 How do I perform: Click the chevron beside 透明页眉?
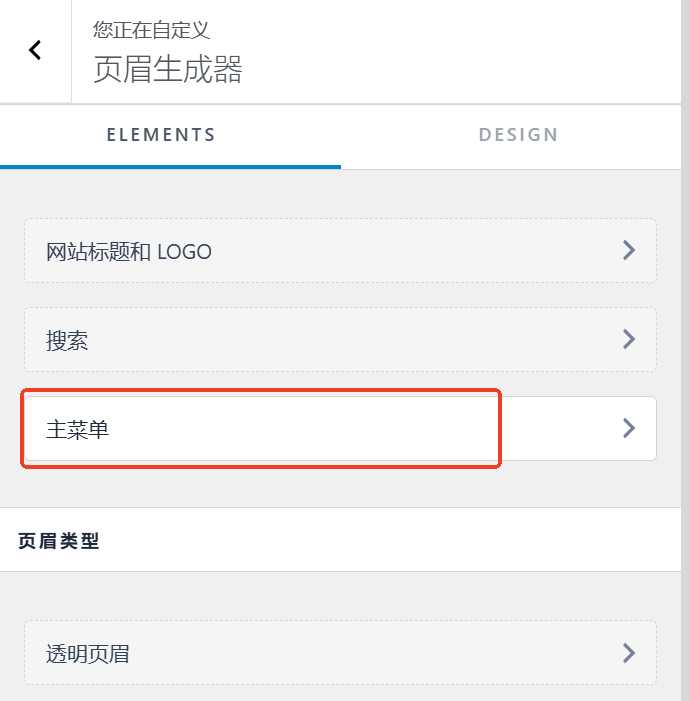[629, 653]
